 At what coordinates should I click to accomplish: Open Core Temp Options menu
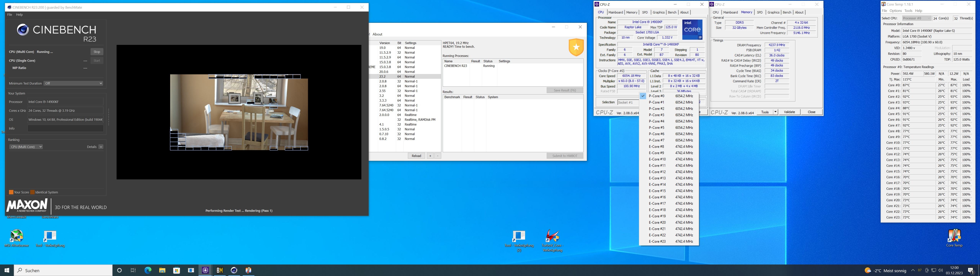coord(896,11)
